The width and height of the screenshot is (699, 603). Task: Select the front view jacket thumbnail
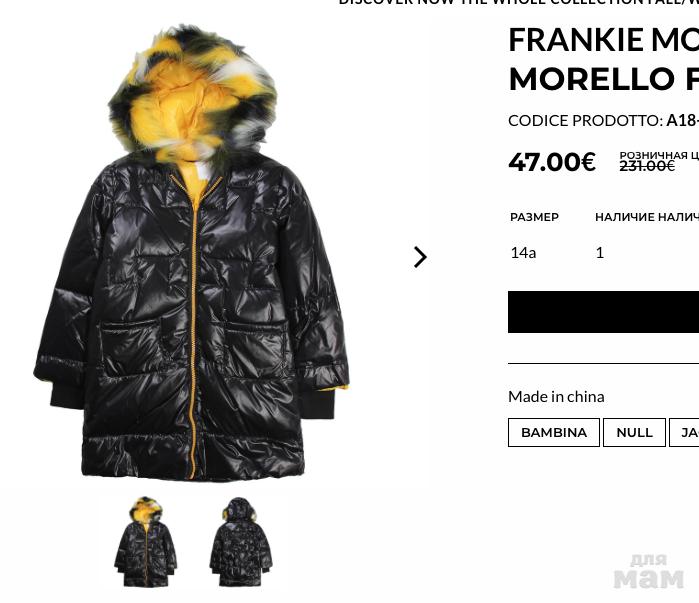tap(146, 542)
